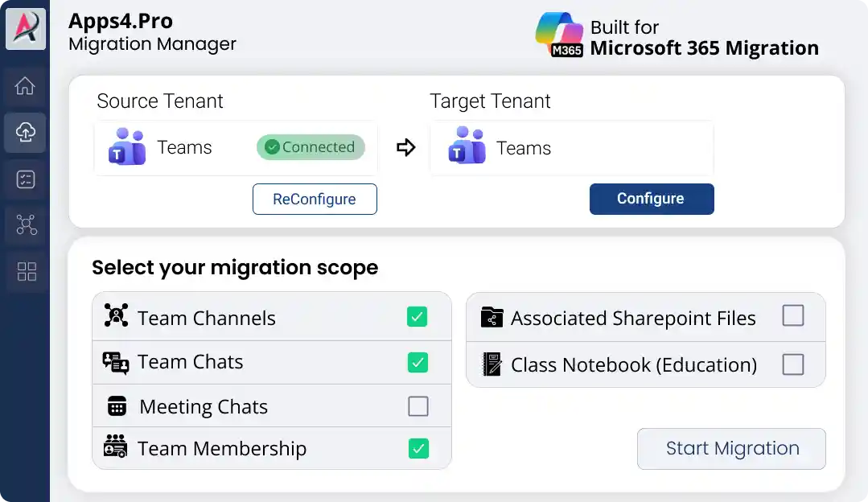Uncheck the Team Channels checkbox
Image resolution: width=868 pixels, height=502 pixels.
point(417,317)
